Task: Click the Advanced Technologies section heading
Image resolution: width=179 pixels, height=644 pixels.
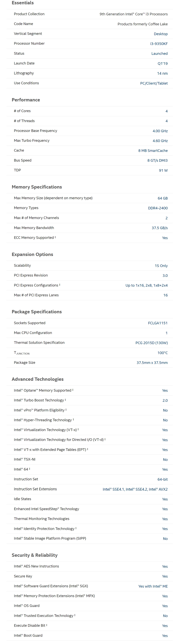Action: (38, 379)
